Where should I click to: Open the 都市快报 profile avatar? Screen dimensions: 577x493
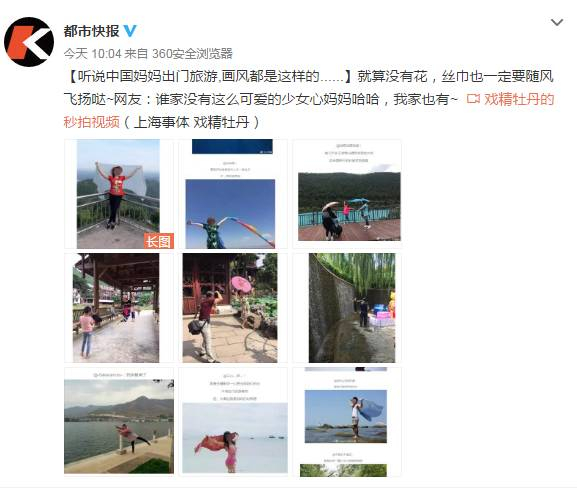pos(29,42)
